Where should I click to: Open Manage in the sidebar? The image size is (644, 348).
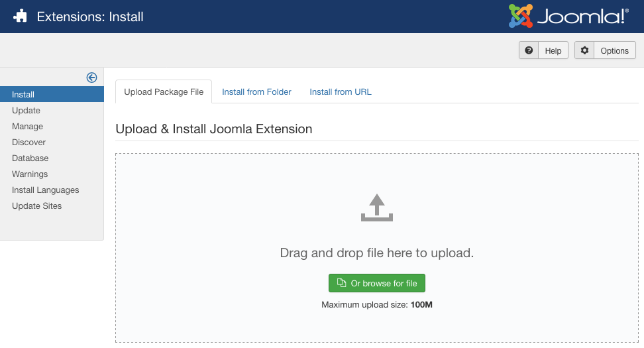click(x=27, y=126)
